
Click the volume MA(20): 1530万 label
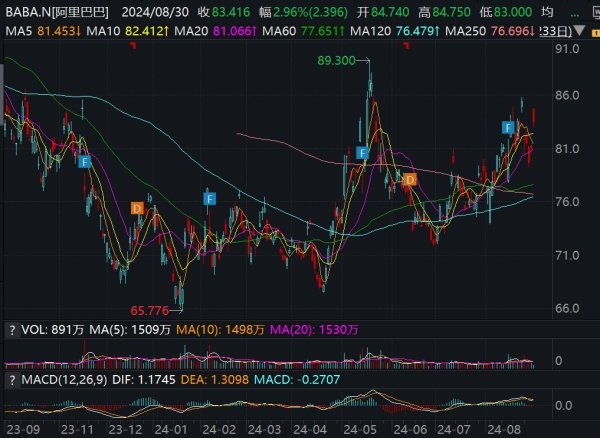point(314,330)
